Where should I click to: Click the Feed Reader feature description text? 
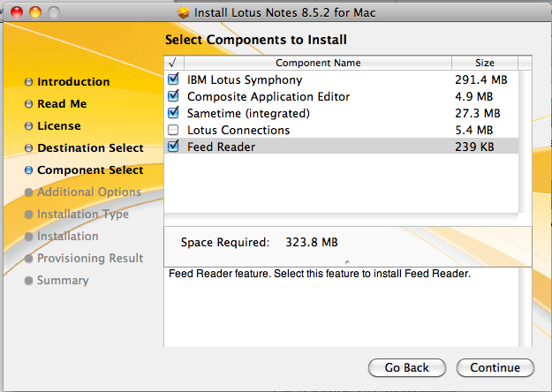[x=320, y=274]
